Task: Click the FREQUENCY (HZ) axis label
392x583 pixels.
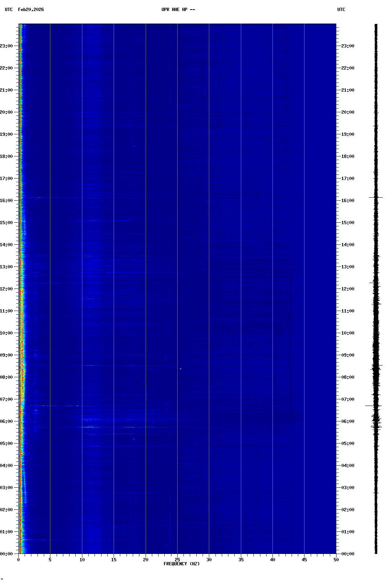Action: (182, 564)
